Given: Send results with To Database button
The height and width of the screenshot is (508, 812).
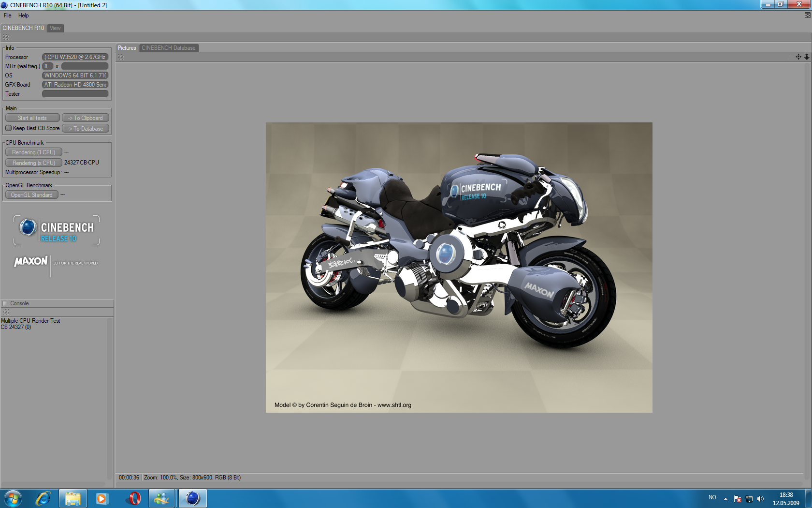Looking at the screenshot, I should 86,129.
